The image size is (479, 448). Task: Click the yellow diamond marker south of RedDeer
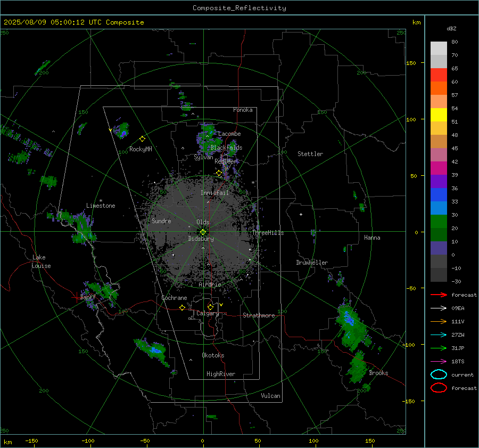(x=219, y=173)
